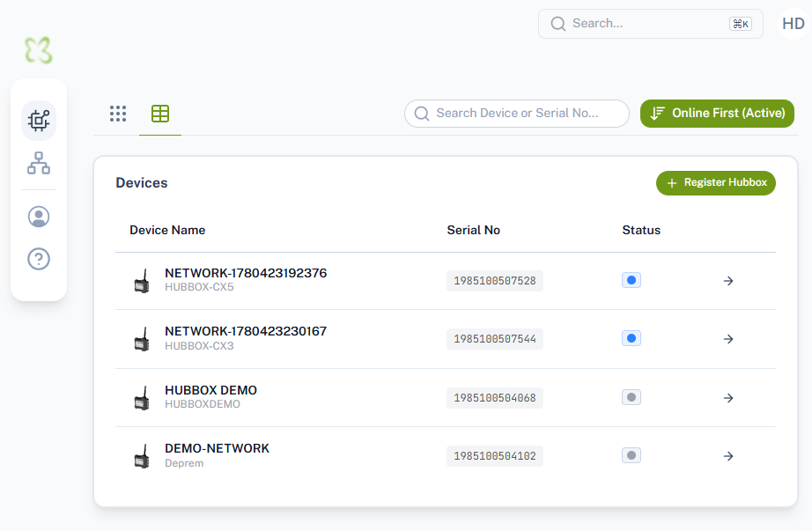
Task: Click device image for NETWORK-1780423192376
Action: click(142, 281)
